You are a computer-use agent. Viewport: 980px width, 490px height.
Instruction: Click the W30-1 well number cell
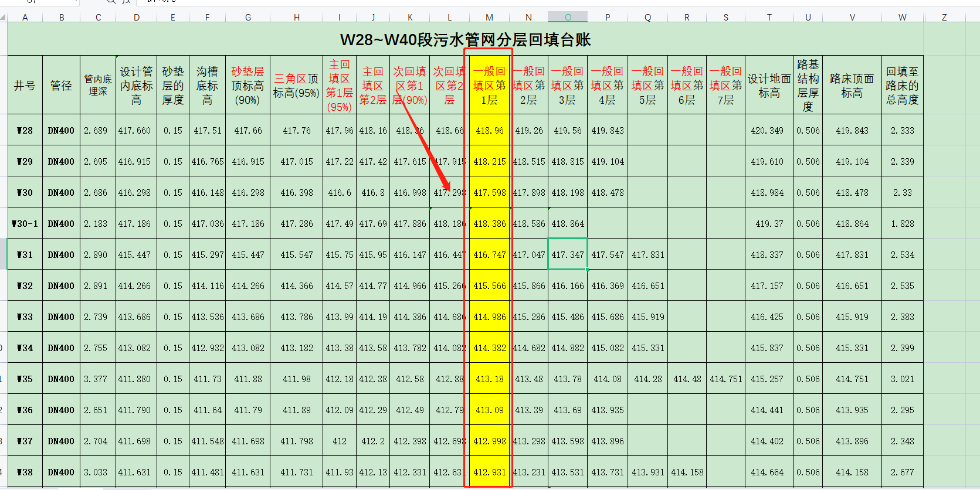[25, 223]
